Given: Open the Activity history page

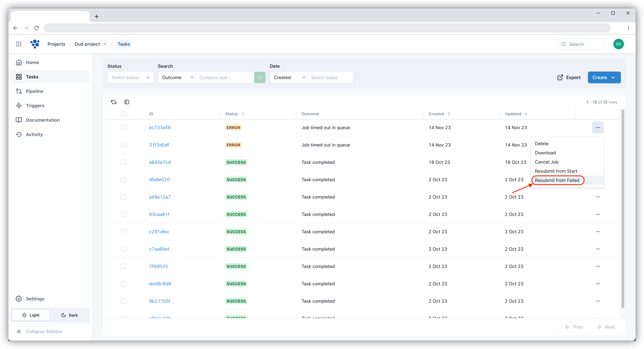Looking at the screenshot, I should pos(34,134).
